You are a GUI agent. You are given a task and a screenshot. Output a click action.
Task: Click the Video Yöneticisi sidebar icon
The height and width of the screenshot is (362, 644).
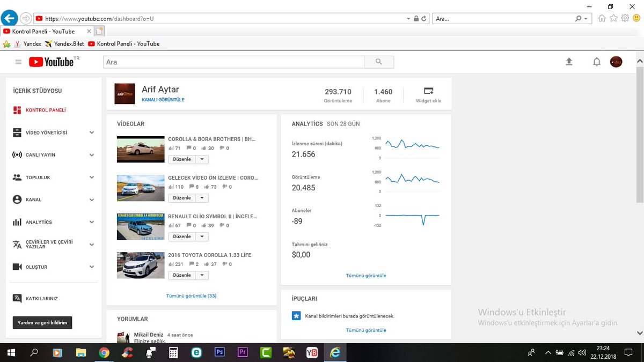17,132
